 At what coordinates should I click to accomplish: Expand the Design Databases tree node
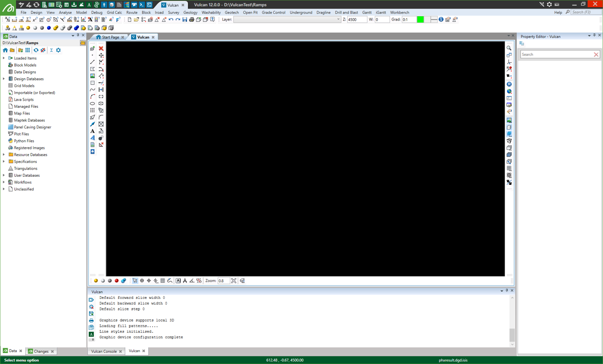click(4, 79)
